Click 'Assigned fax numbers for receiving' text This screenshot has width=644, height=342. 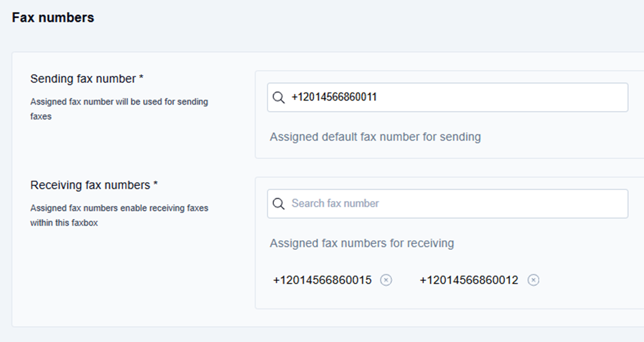click(x=362, y=243)
